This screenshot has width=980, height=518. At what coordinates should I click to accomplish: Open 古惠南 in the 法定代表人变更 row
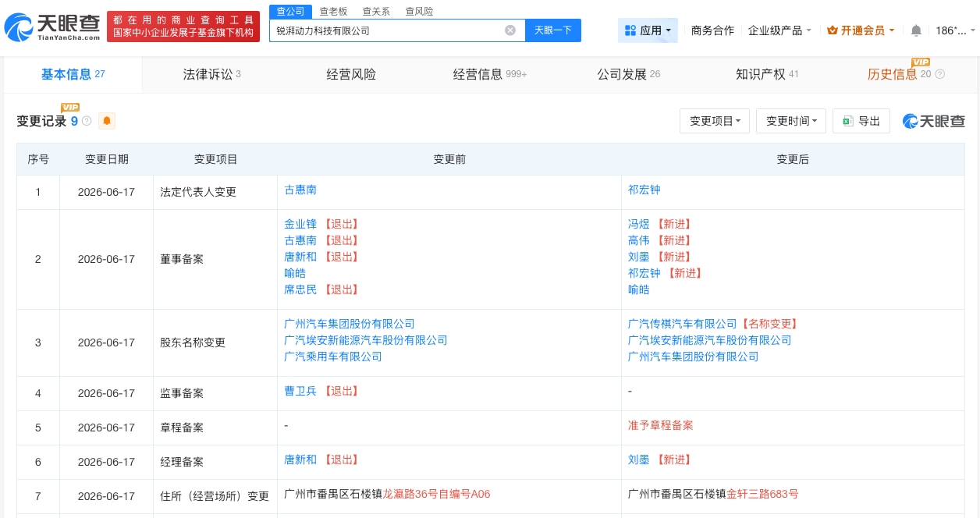300,190
